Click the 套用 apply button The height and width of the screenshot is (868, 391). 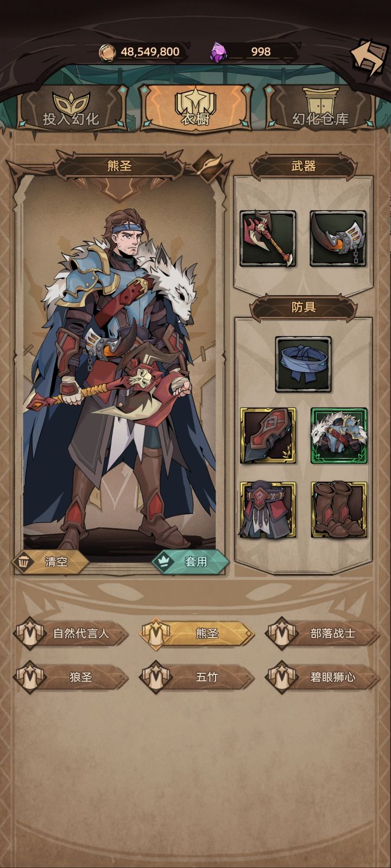point(190,562)
